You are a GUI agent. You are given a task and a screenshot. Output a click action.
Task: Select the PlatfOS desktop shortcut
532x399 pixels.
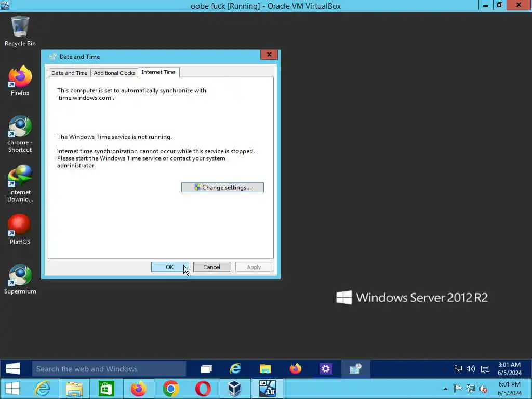(20, 229)
